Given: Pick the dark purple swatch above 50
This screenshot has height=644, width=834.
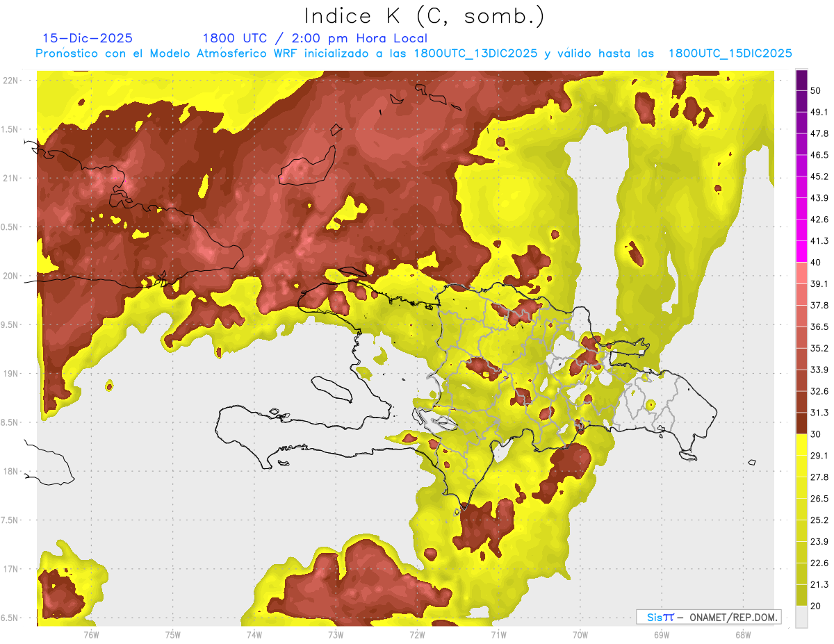Looking at the screenshot, I should 801,80.
